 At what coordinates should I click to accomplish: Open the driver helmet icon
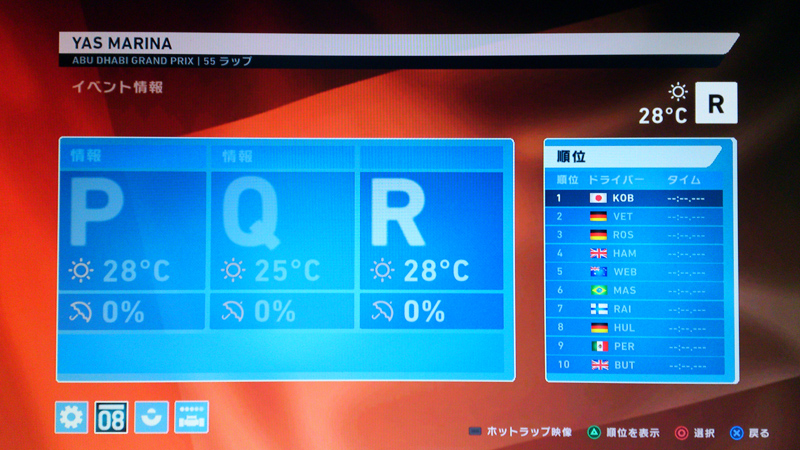pos(152,417)
